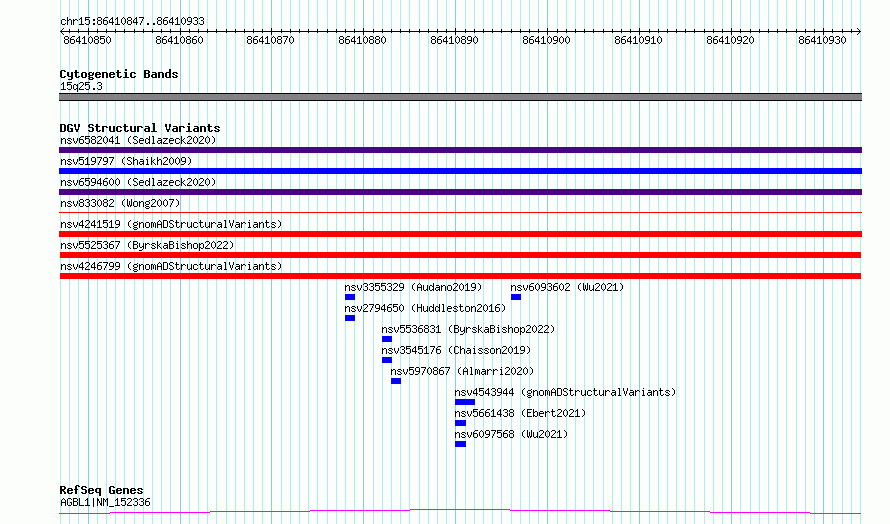Click the blue block under nsv5536831
The width and height of the screenshot is (890, 524).
[387, 339]
